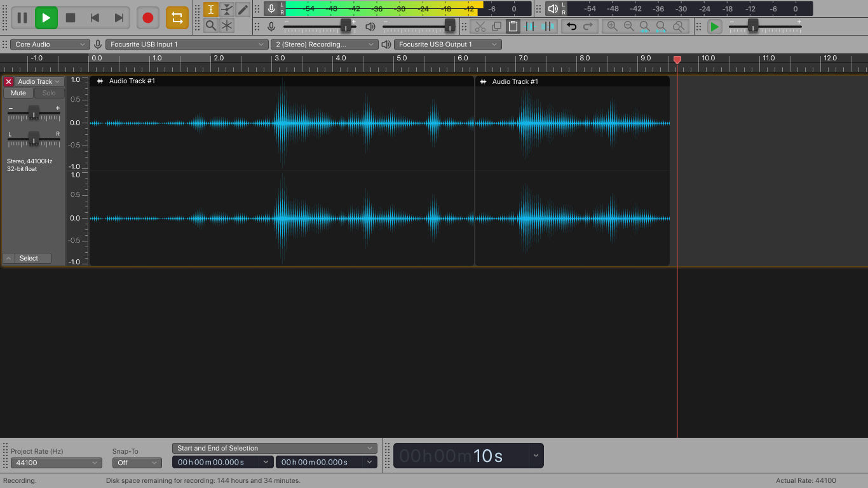Click the selection end time field
This screenshot has width=868, height=488.
(x=320, y=462)
